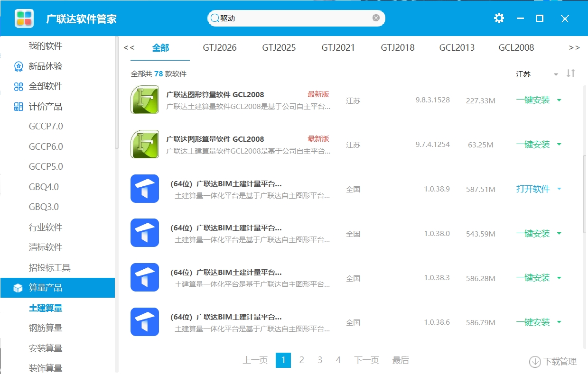The width and height of the screenshot is (588, 374).
Task: Select GCCP6.0 in the sidebar
Action: click(x=46, y=147)
